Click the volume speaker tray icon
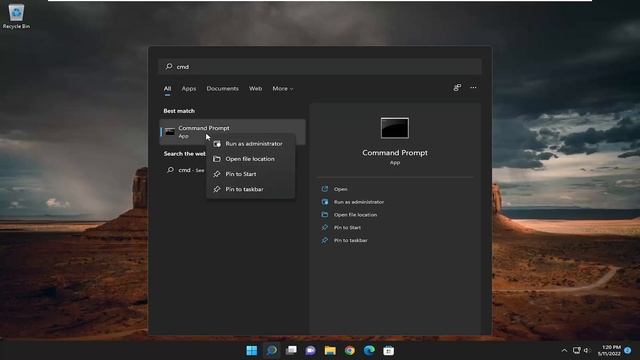 click(x=587, y=350)
